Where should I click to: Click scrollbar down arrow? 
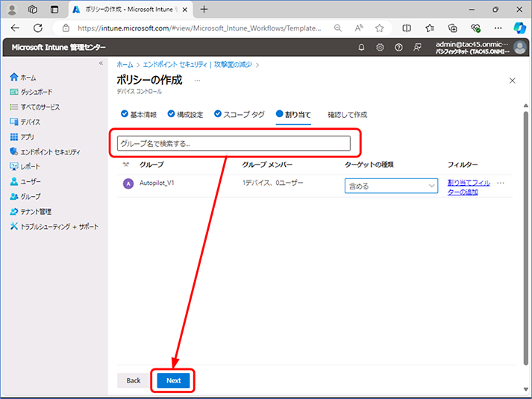point(525,389)
